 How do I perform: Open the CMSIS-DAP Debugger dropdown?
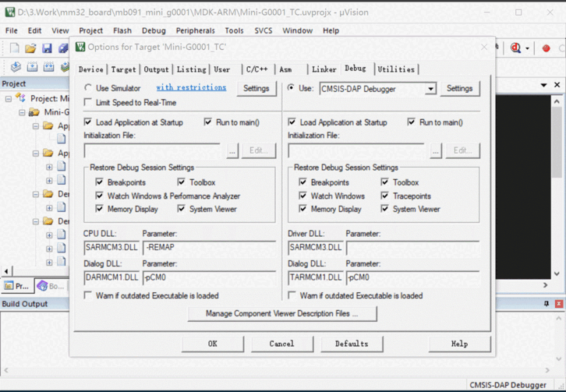coord(430,89)
